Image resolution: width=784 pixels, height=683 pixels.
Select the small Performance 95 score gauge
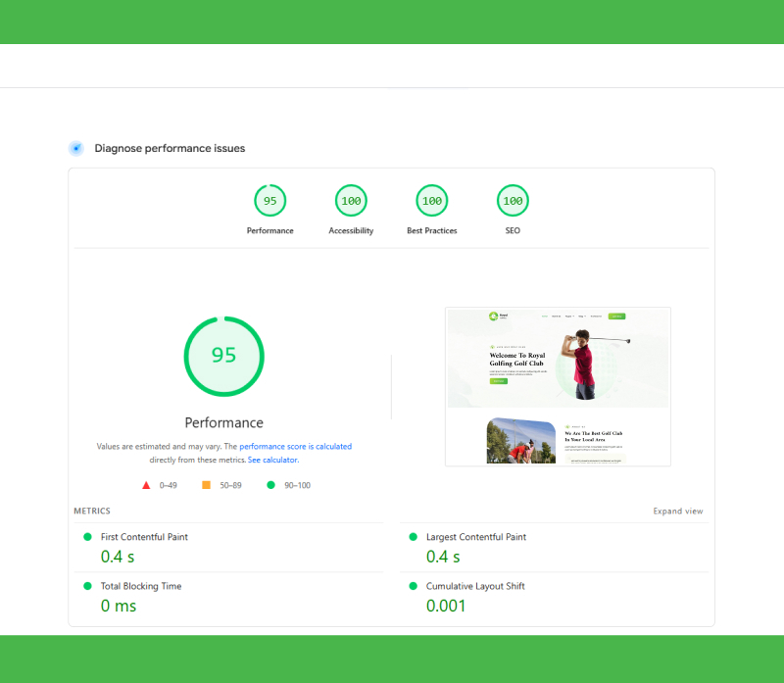[x=269, y=201]
